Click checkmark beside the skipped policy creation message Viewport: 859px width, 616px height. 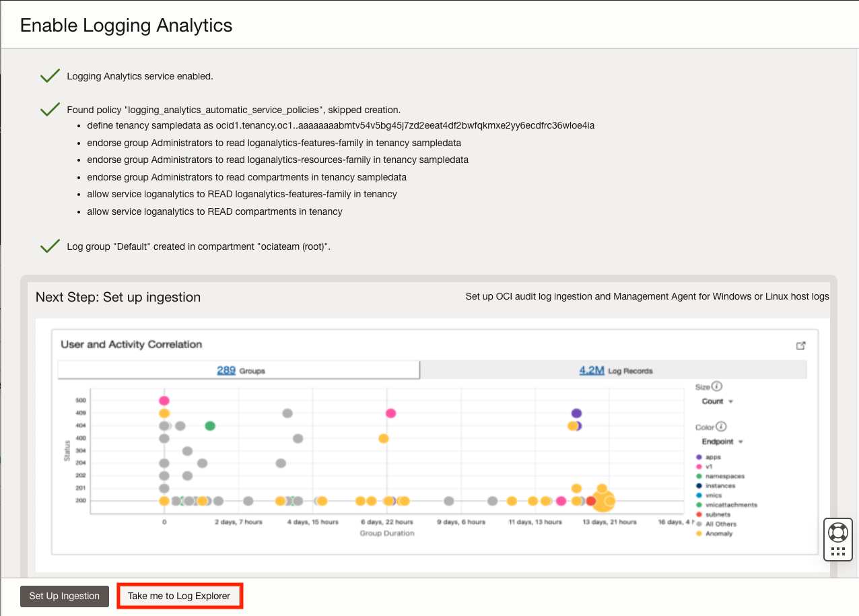(x=49, y=108)
